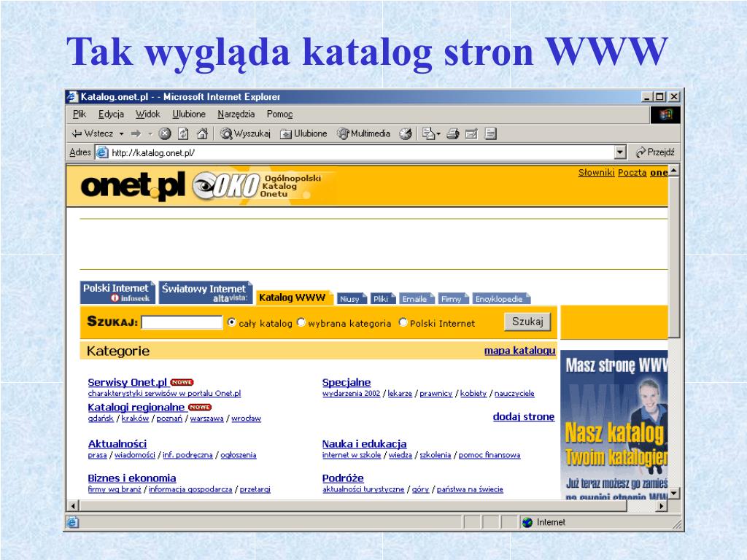The height and width of the screenshot is (560, 747).
Task: Click the onet.pl logo
Action: click(133, 186)
